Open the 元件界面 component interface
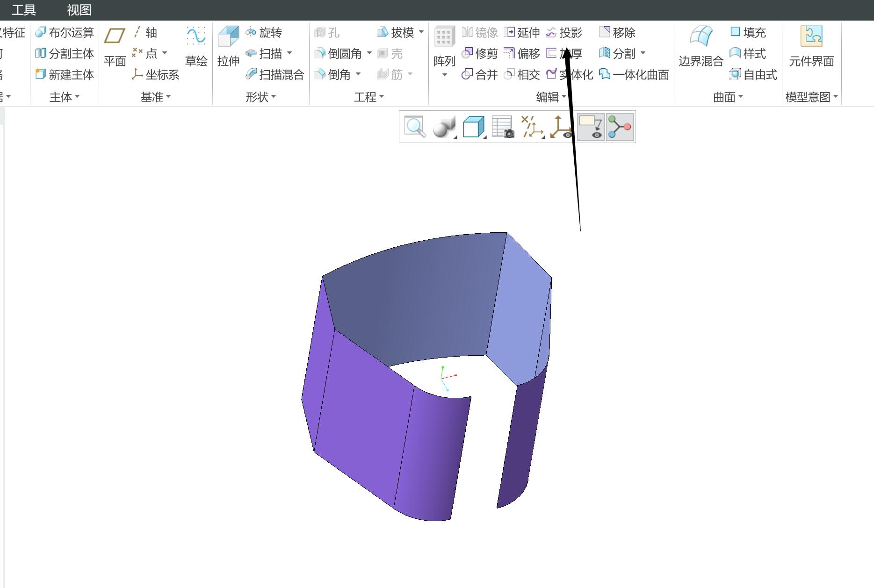 click(811, 47)
